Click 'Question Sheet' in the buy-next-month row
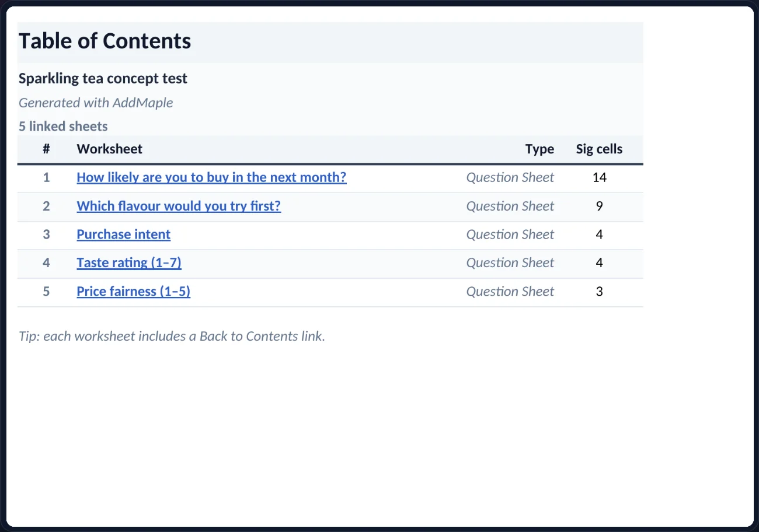Viewport: 759px width, 532px height. click(x=510, y=177)
